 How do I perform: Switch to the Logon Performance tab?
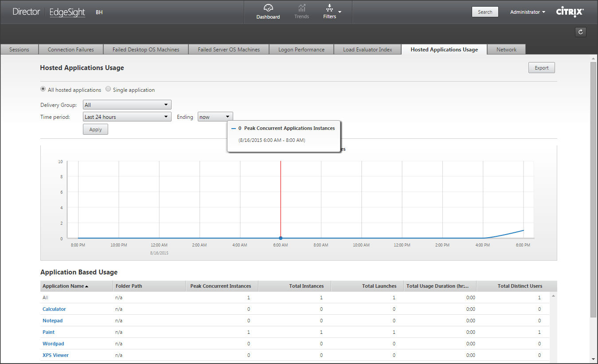(x=301, y=50)
